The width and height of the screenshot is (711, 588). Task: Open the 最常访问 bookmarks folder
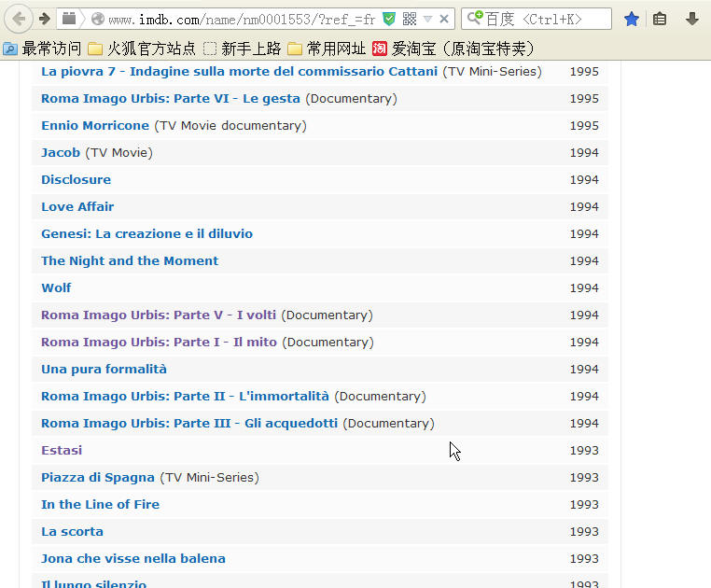click(42, 49)
